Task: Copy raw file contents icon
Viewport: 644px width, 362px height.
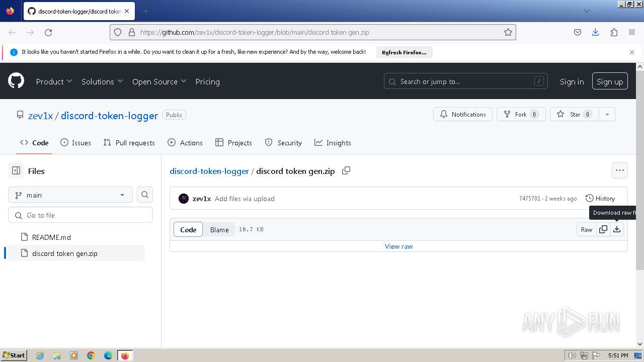Action: (x=603, y=229)
